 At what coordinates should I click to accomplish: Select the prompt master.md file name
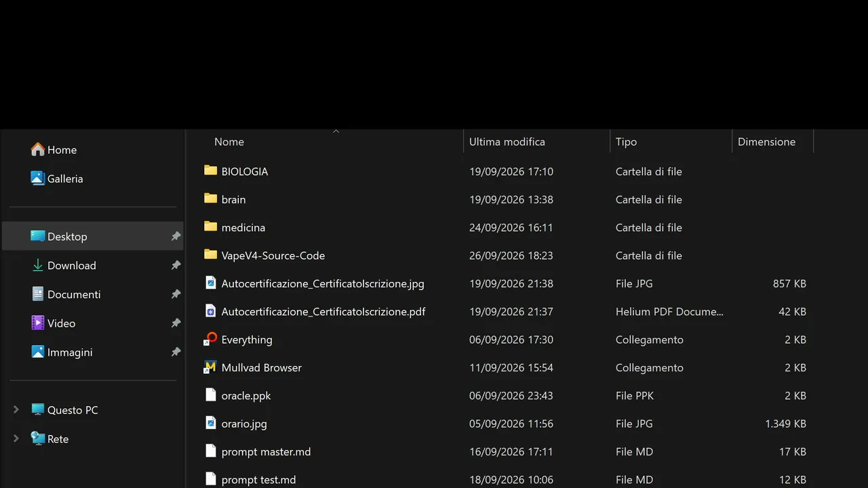[x=266, y=451]
